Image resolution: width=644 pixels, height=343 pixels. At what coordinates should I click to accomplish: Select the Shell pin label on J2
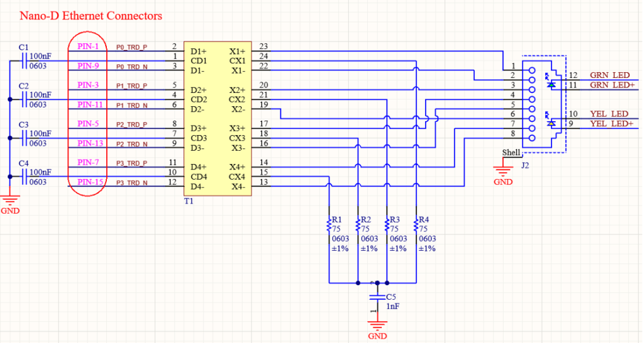point(511,152)
